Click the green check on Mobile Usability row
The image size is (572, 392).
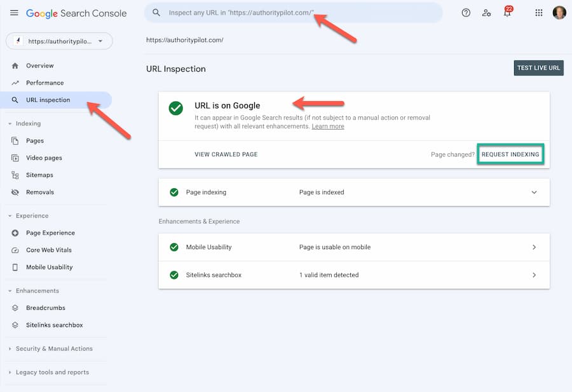pyautogui.click(x=174, y=247)
